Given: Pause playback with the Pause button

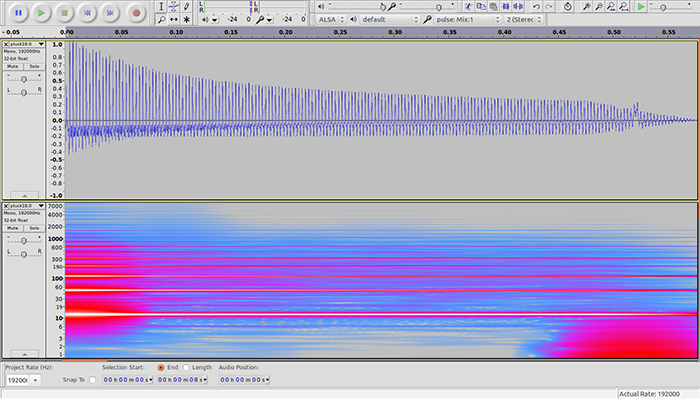Looking at the screenshot, I should click(18, 13).
